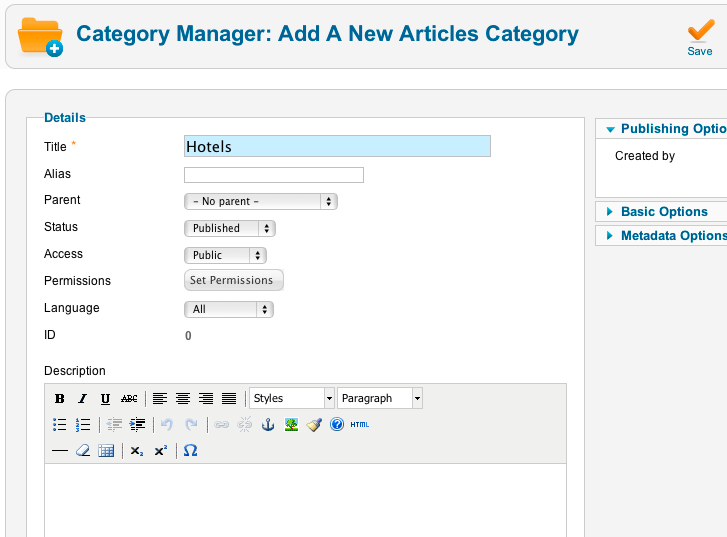Open the editor help icon
The height and width of the screenshot is (537, 727).
(x=337, y=424)
